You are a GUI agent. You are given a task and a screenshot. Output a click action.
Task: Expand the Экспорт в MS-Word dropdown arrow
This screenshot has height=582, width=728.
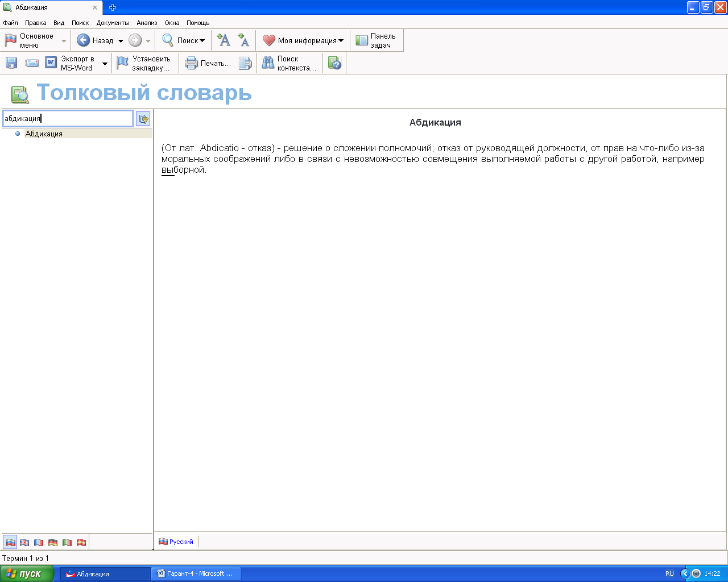105,64
